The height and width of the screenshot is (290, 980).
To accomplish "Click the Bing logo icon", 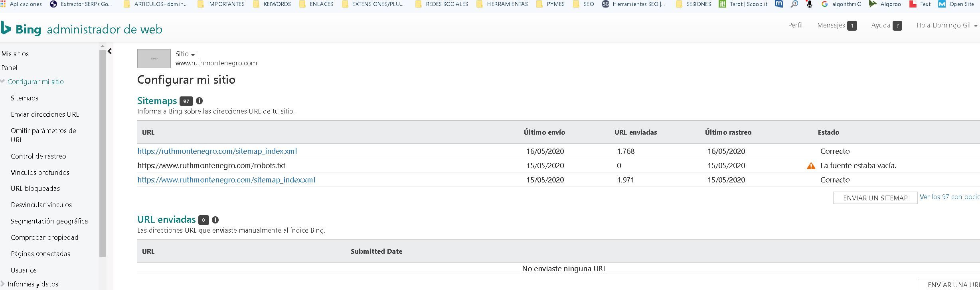I will tap(6, 29).
